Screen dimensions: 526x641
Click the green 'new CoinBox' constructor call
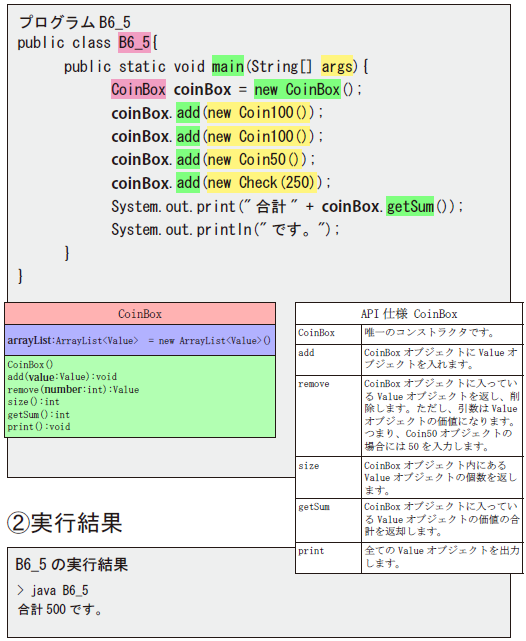pos(297,89)
